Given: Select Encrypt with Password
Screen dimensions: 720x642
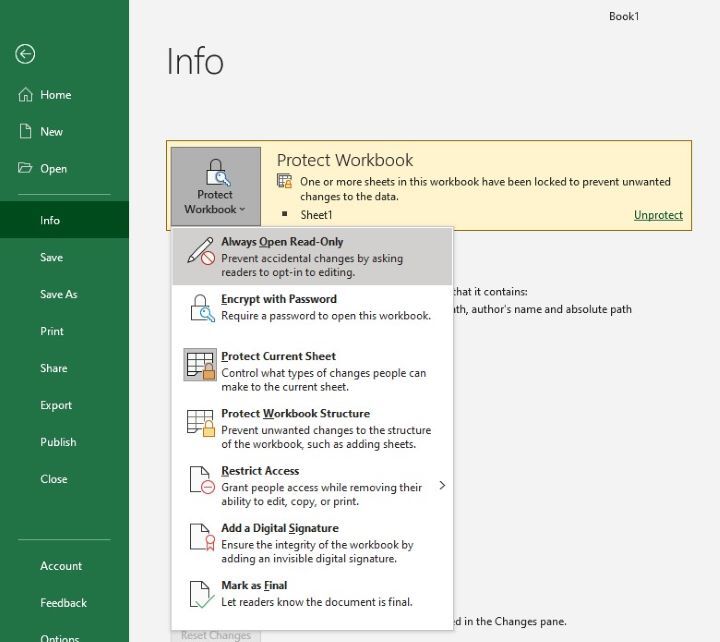Looking at the screenshot, I should (x=312, y=314).
